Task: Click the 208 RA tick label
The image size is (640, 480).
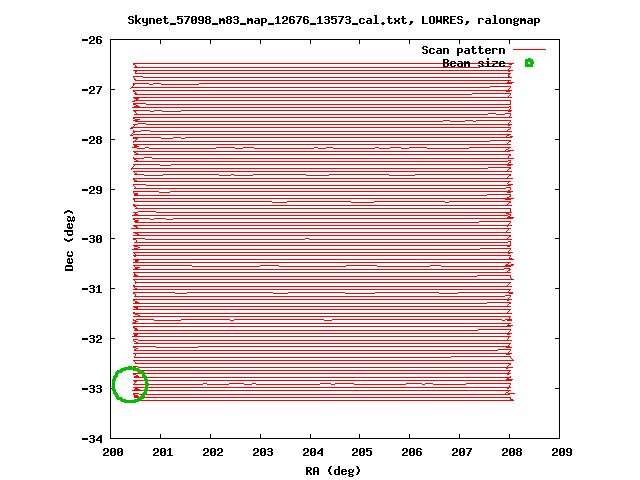Action: pyautogui.click(x=512, y=452)
